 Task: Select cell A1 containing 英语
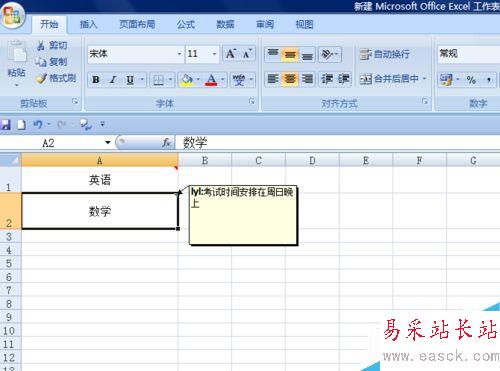pyautogui.click(x=100, y=180)
